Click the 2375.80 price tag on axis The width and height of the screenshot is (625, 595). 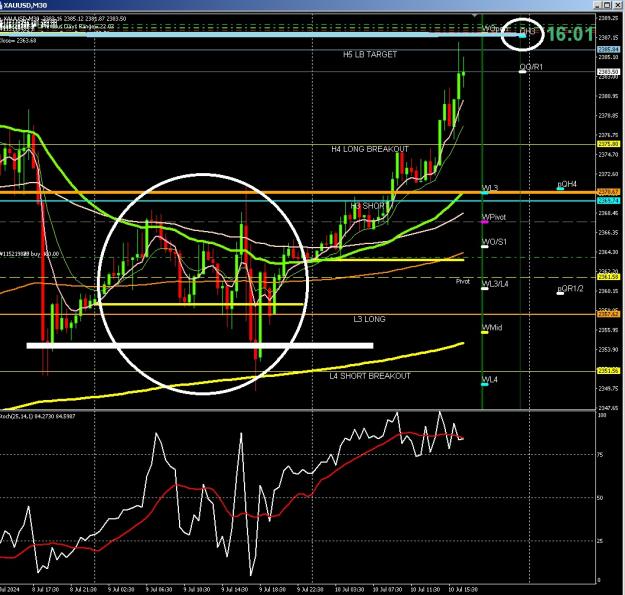(x=608, y=144)
